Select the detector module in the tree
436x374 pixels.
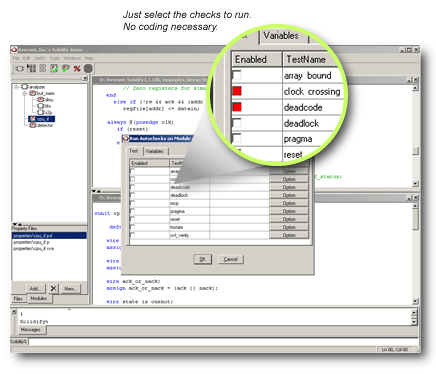pos(45,125)
